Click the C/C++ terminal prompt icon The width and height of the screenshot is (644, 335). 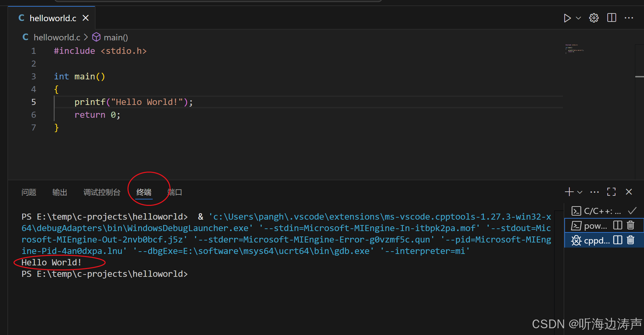[576, 211]
